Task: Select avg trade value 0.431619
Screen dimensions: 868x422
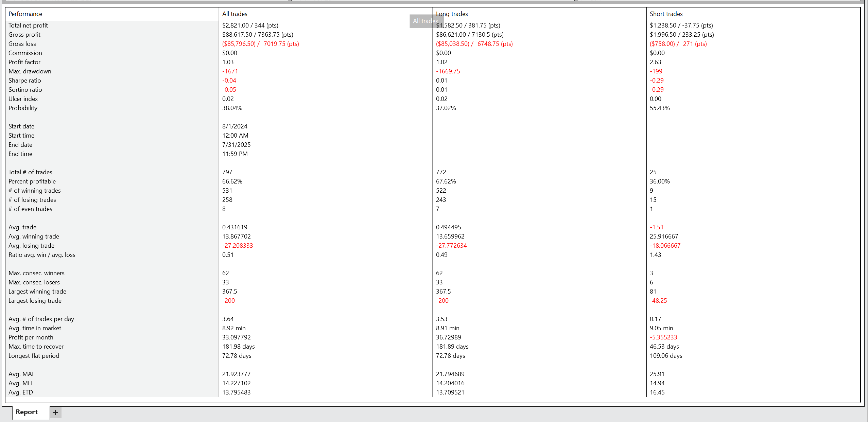Action: [235, 227]
